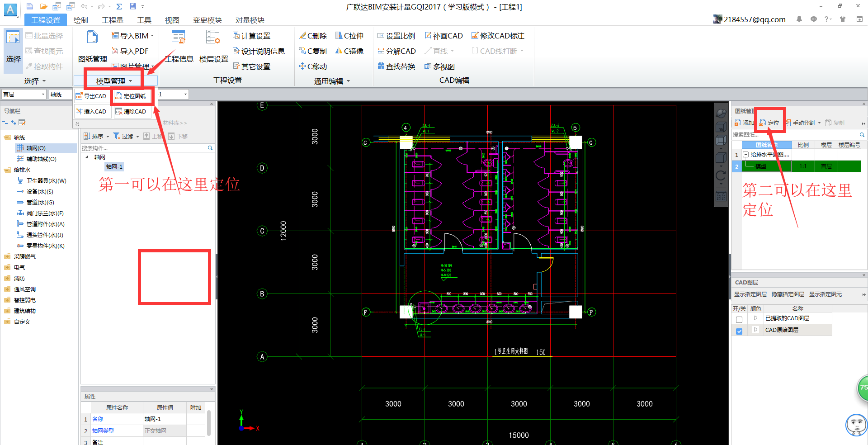Expand the CAD原始图层 color arrow
Screen dimensions: 868x445
pos(755,330)
